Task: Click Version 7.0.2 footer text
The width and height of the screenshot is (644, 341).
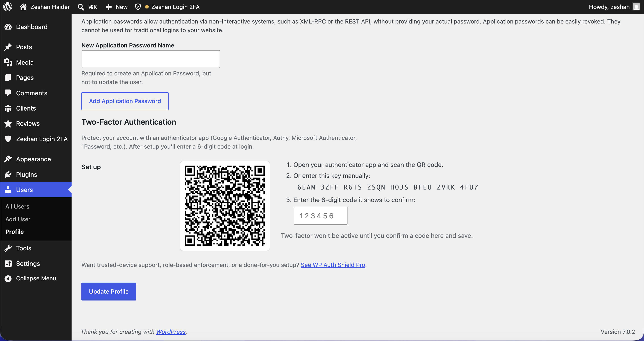Action: tap(617, 332)
